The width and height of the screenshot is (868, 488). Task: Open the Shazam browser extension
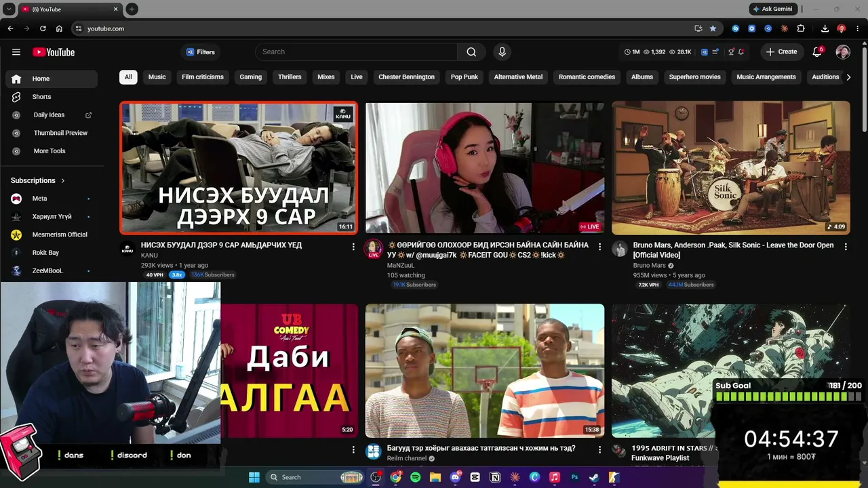[736, 28]
